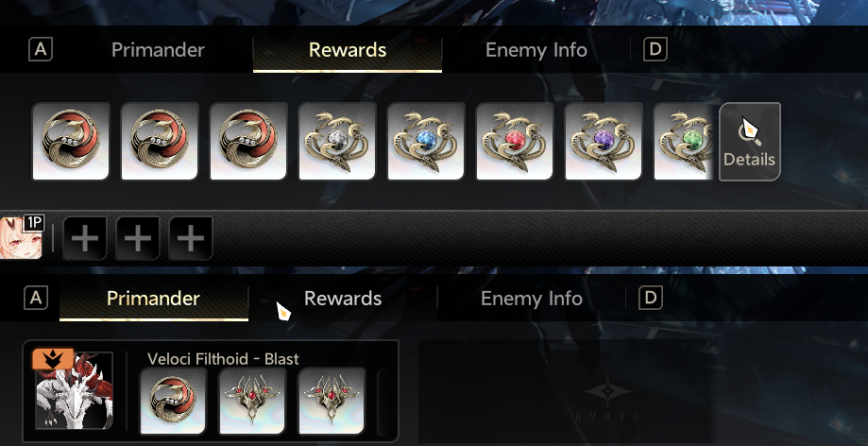Open the Details magnifier button
This screenshot has width=868, height=446.
tap(750, 142)
